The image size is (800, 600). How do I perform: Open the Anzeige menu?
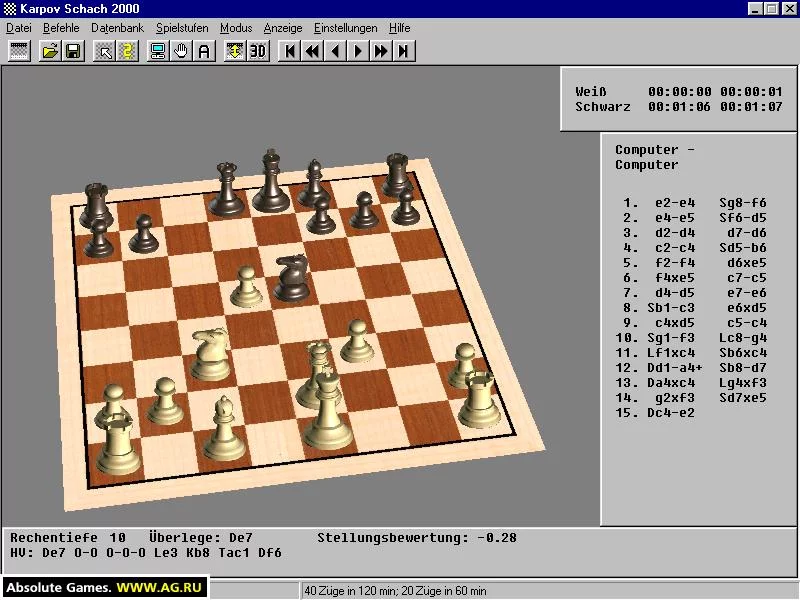tap(283, 28)
